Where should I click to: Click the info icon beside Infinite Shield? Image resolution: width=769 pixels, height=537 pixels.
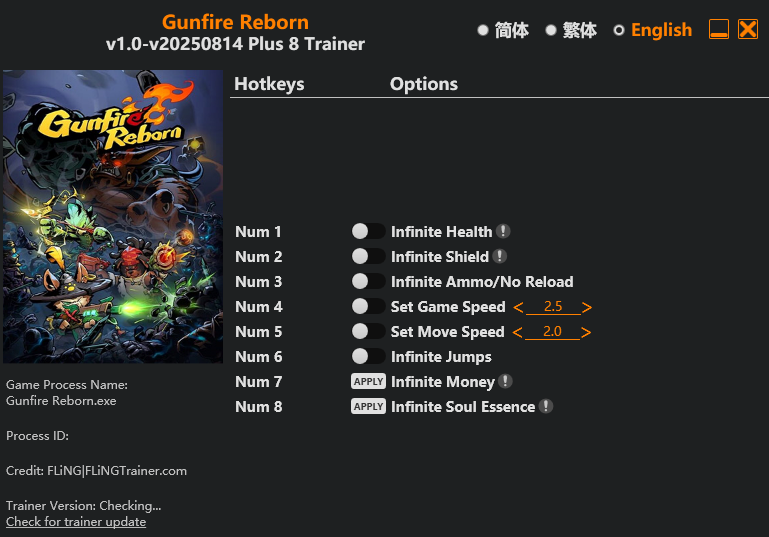[x=499, y=256]
